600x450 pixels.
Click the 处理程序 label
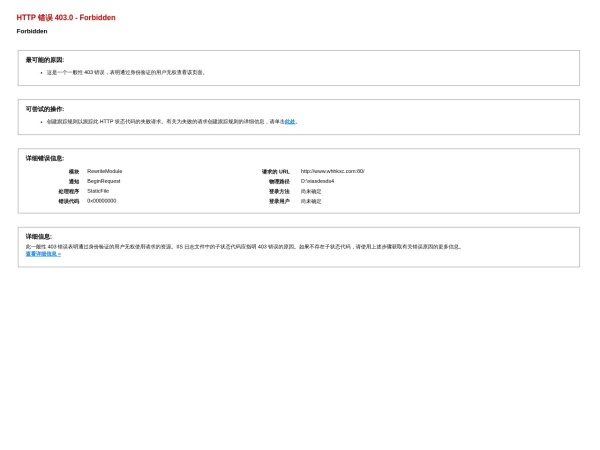69,191
